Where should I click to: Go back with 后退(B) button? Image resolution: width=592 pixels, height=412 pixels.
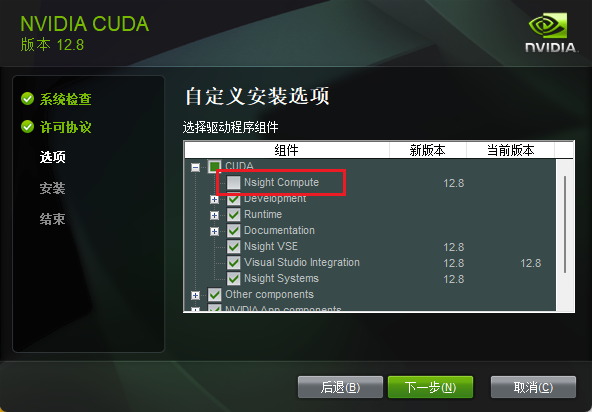tap(340, 387)
